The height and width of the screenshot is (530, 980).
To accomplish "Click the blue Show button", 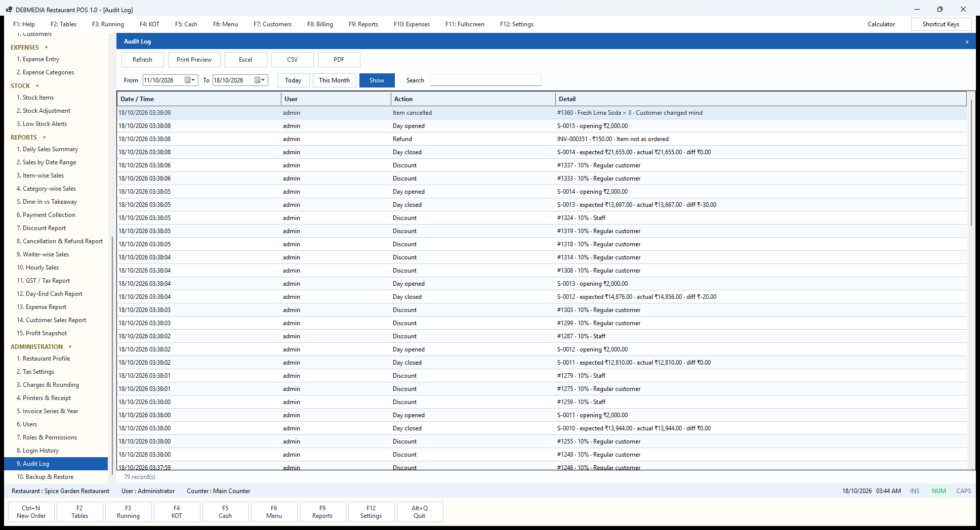I will (x=377, y=80).
